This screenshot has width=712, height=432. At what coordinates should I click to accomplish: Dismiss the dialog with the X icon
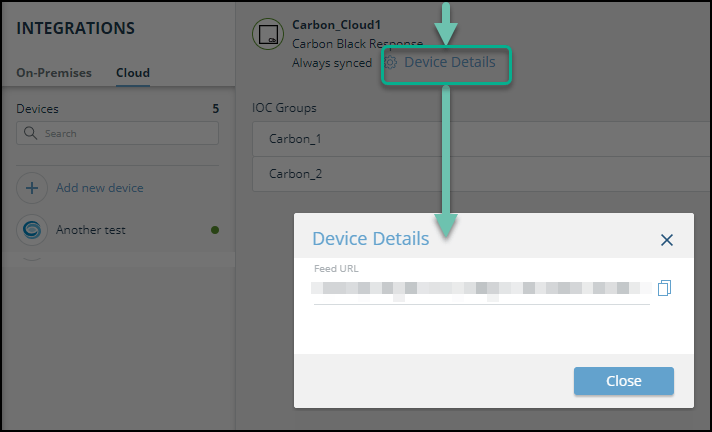click(667, 240)
